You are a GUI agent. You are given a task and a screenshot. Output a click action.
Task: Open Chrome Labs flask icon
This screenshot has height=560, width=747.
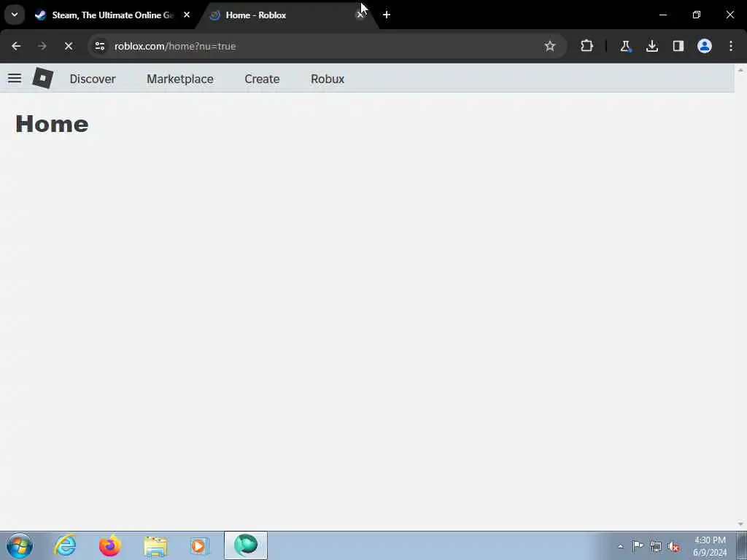625,46
